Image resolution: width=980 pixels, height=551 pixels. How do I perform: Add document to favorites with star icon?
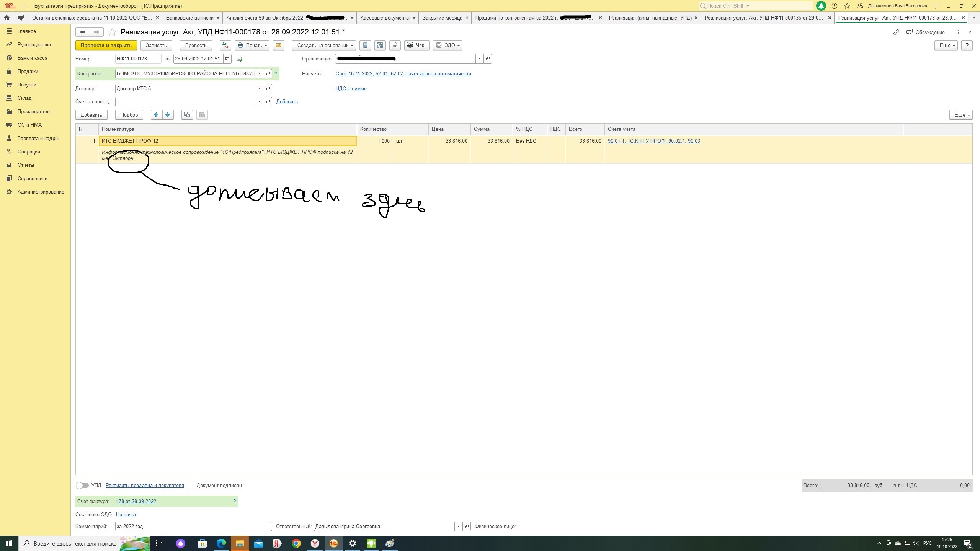coord(112,32)
